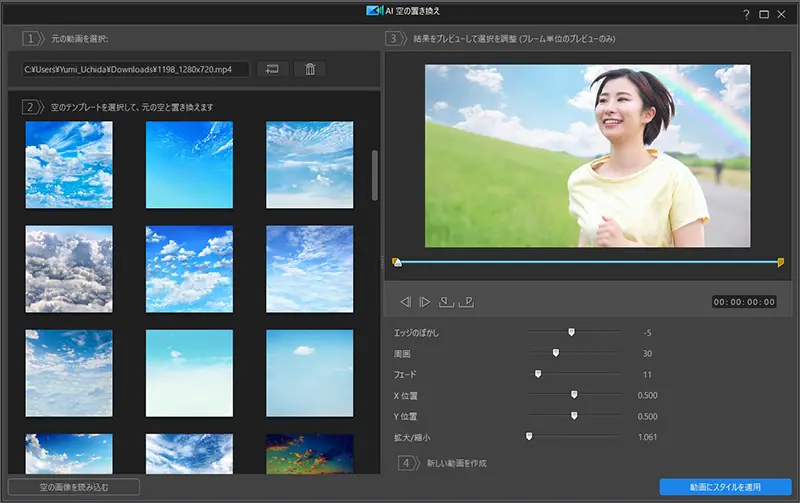
Task: Set the mark-in point icon
Action: click(446, 302)
